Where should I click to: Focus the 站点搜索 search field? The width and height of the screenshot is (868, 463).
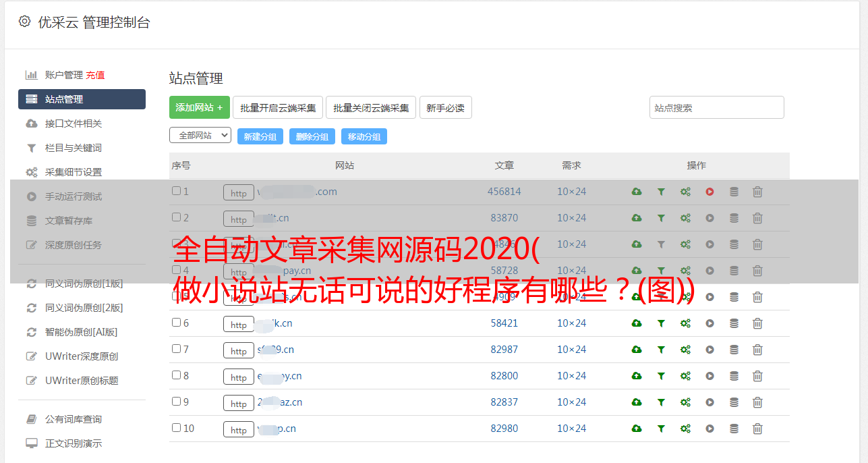click(x=717, y=107)
